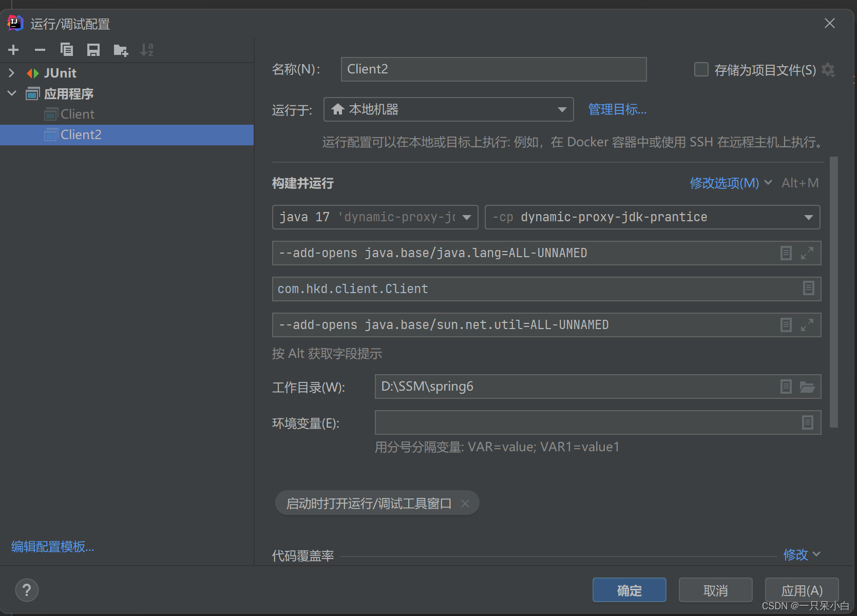857x616 pixels.
Task: Click the 应用(A) button
Action: click(802, 590)
